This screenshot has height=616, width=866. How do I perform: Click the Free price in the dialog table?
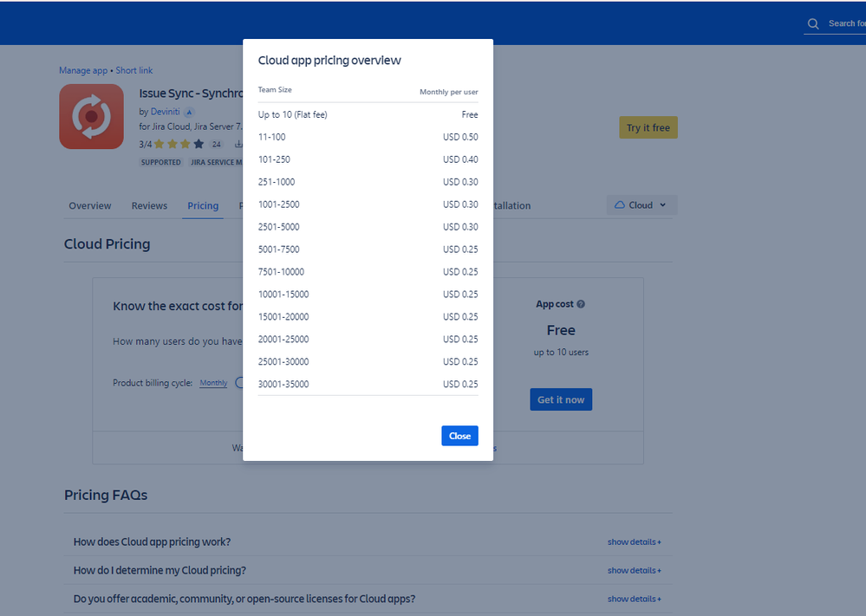pyautogui.click(x=470, y=115)
